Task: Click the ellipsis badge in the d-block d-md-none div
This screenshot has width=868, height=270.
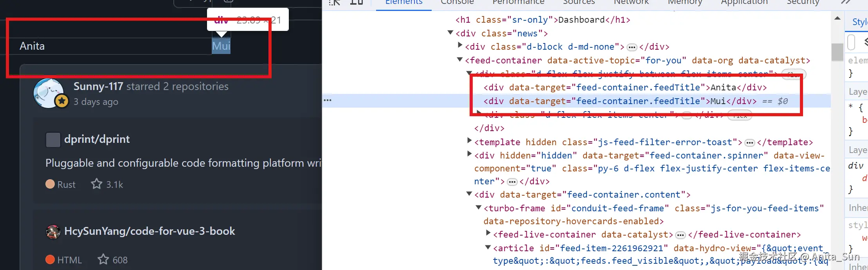Action: point(632,47)
